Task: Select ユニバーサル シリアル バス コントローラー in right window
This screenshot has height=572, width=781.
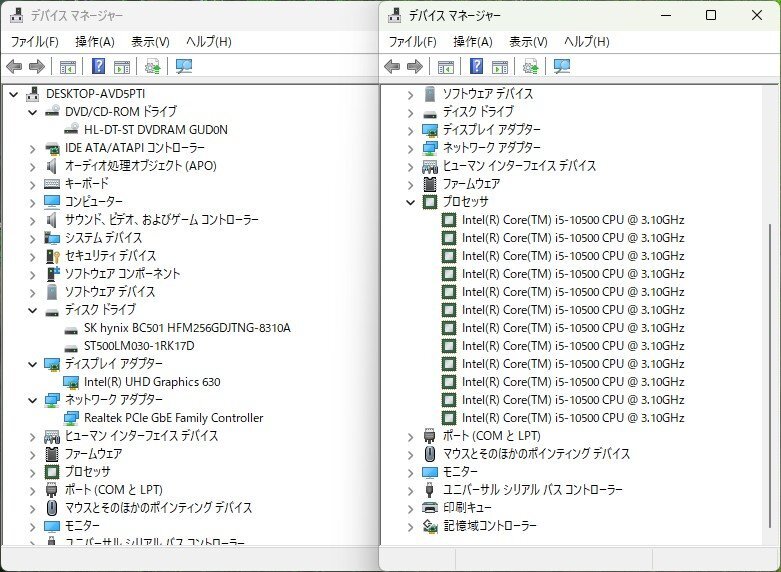Action: [532, 489]
